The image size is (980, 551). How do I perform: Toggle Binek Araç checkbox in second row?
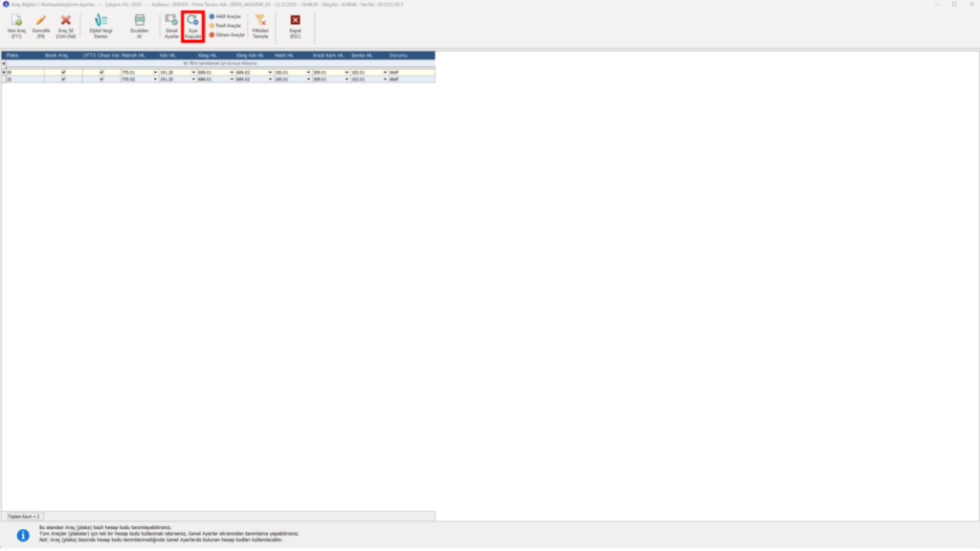(63, 79)
